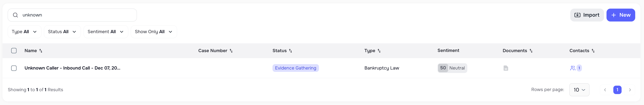The image size is (644, 105).
Task: Create a case with the New button
Action: [x=621, y=15]
